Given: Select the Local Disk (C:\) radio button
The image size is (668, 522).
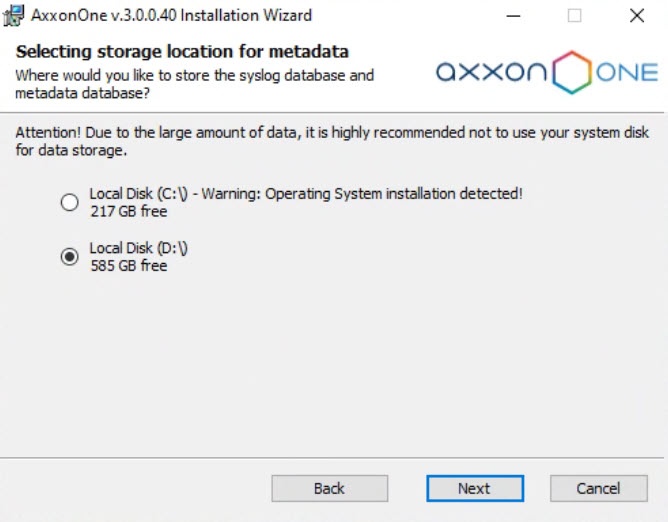Looking at the screenshot, I should [70, 202].
